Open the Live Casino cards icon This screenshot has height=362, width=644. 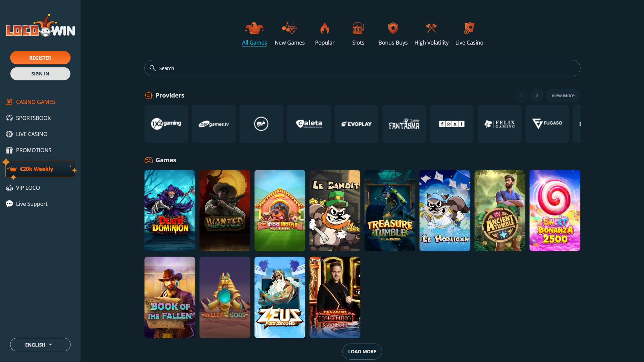coord(469,28)
